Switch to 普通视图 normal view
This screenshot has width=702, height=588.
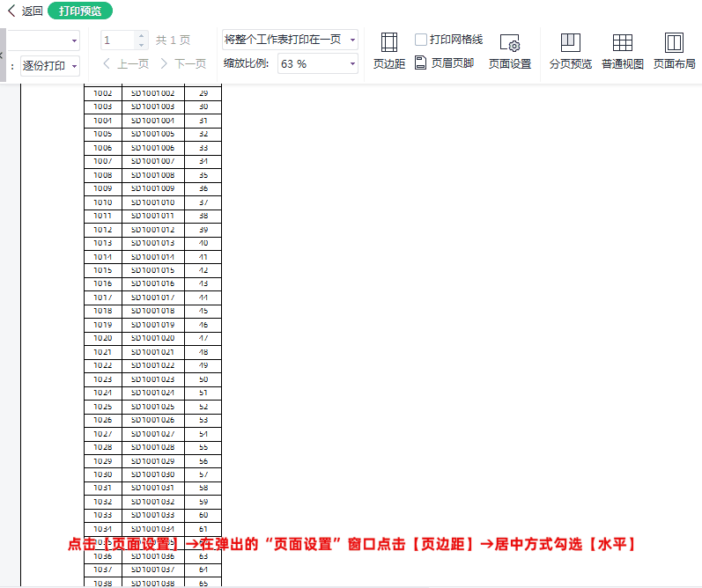[623, 51]
